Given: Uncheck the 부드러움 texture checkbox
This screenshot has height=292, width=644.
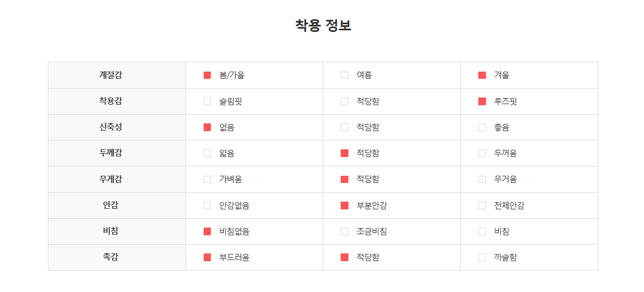Looking at the screenshot, I should tap(208, 257).
